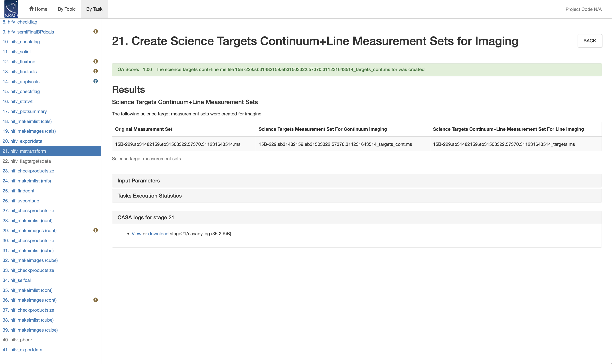Open stage 16. hifv_statwt
Viewport: 612px width, 364px height.
[17, 101]
